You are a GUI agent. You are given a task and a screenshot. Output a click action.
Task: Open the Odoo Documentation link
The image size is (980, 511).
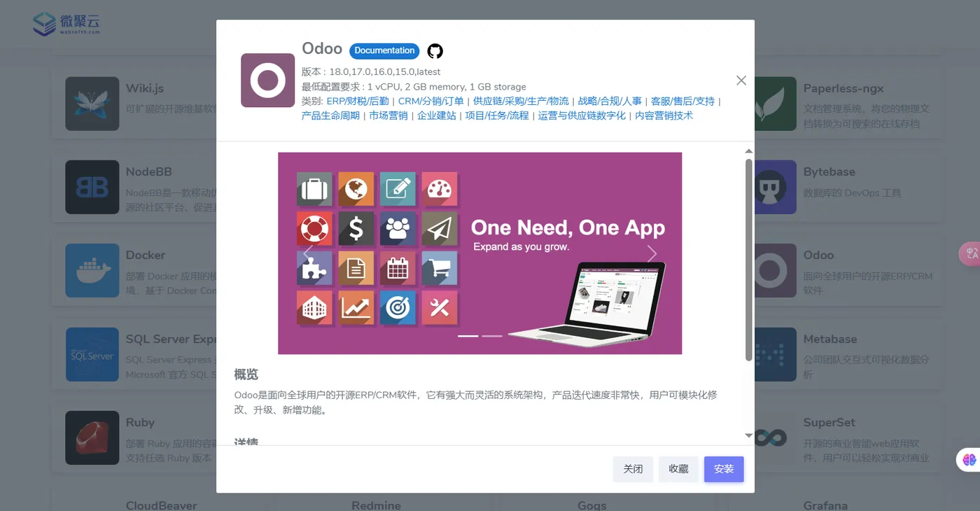tap(384, 50)
